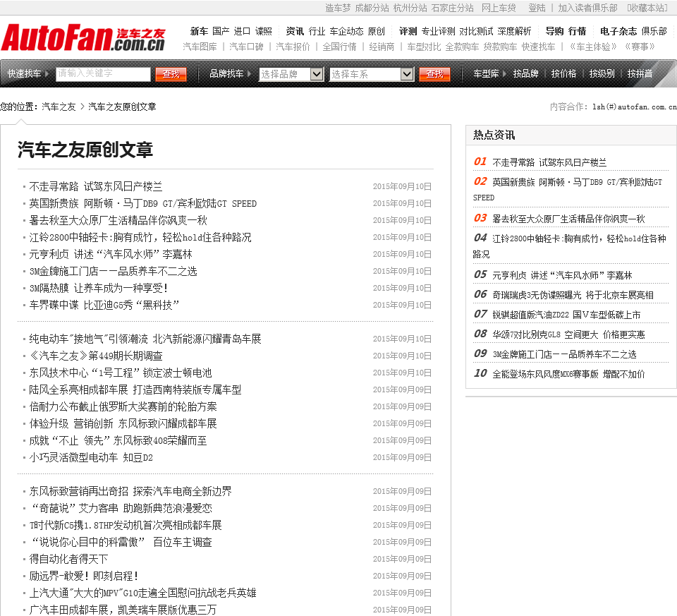677x616 pixels.
Task: Open the 评测 menu item
Action: click(408, 31)
